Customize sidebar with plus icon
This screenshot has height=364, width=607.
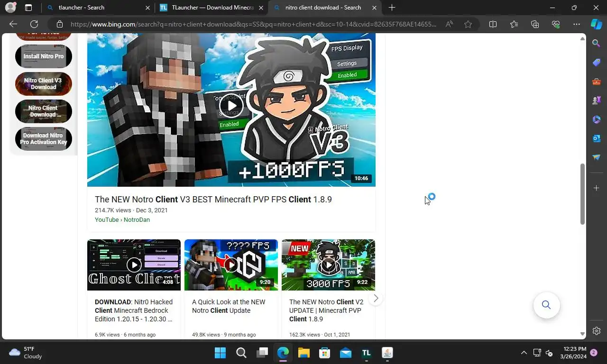(597, 188)
